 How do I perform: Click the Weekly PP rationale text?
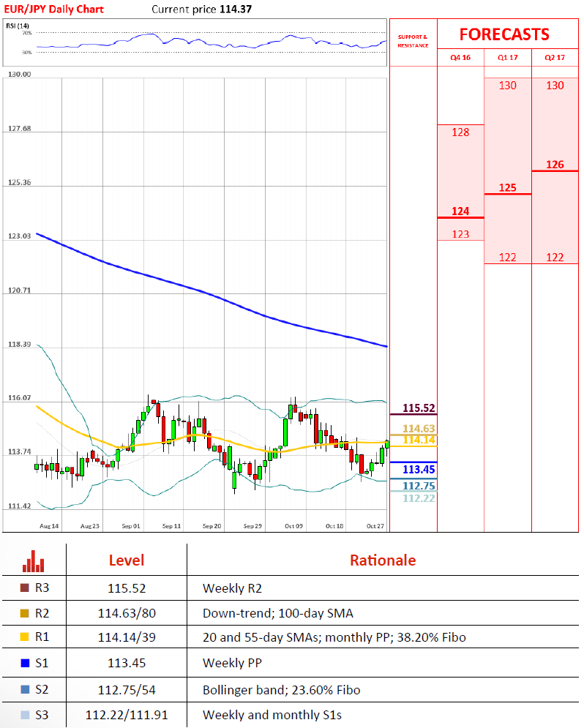pos(232,663)
